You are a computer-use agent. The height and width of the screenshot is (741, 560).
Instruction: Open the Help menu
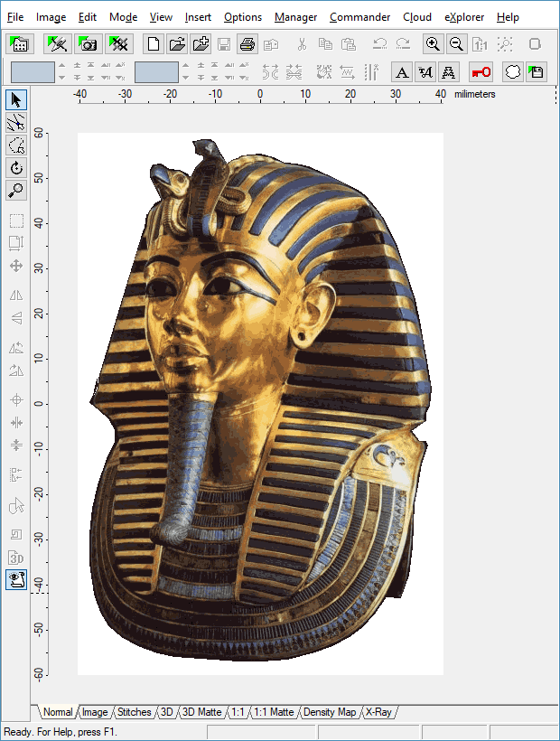508,17
